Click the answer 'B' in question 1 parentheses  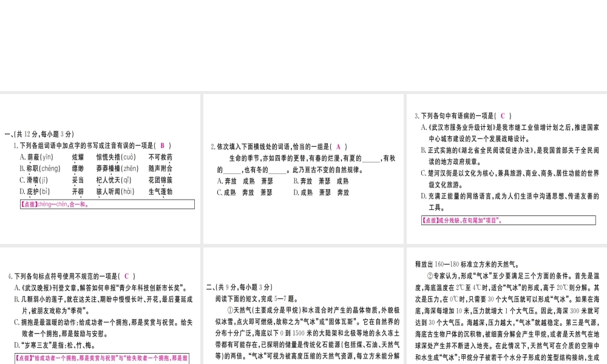(163, 146)
